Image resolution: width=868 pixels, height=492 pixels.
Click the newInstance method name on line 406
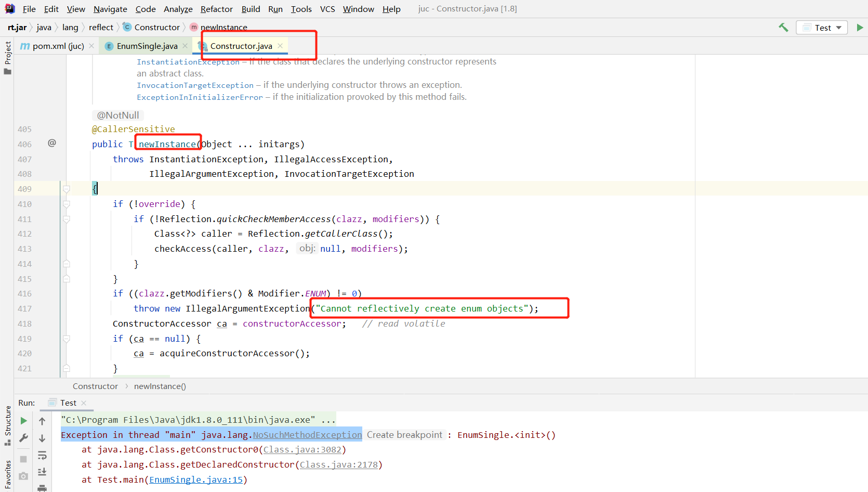pos(167,144)
